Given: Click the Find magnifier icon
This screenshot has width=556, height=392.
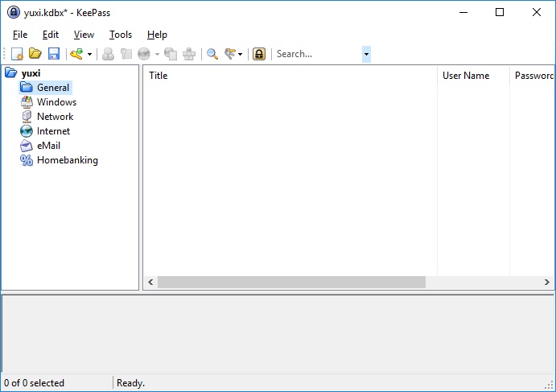Looking at the screenshot, I should [x=212, y=54].
